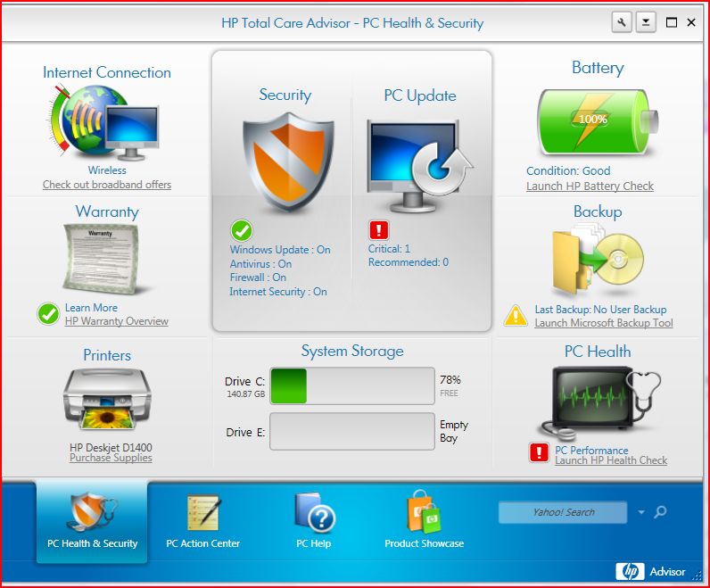Click the green checkmark beside Warranty Learn More
The image size is (710, 588).
[x=48, y=314]
